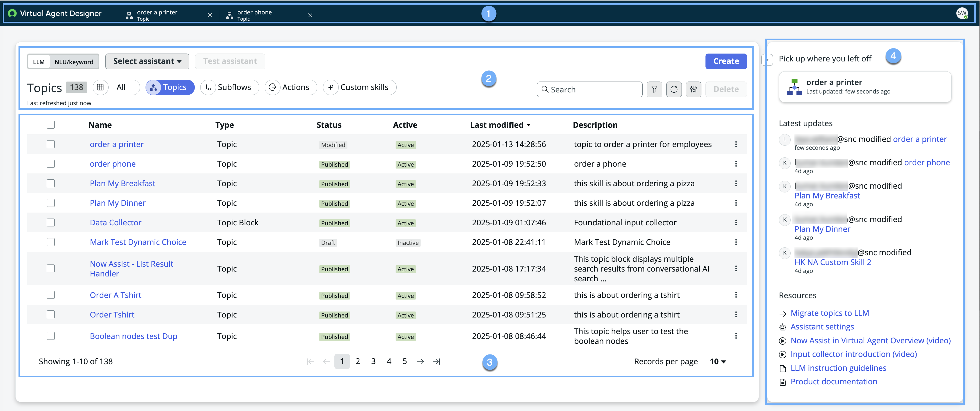
Task: Click into the Search field
Action: click(590, 89)
